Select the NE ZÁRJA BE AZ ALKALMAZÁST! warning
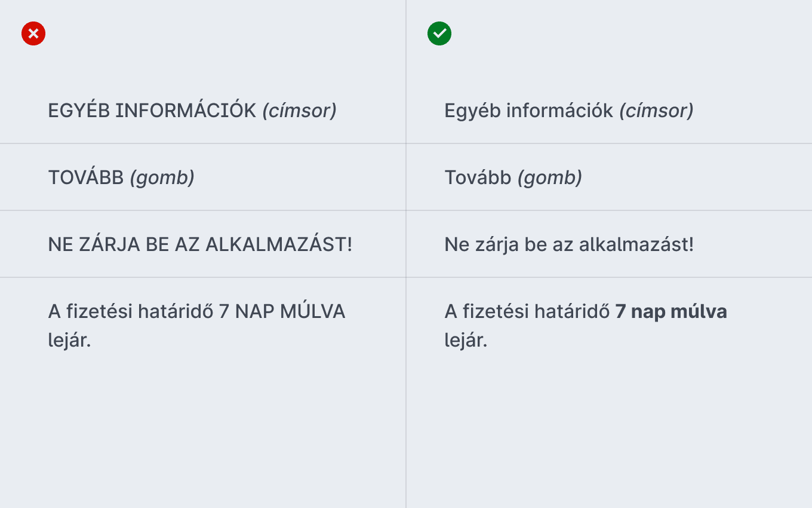Viewport: 812px width, 508px height. click(200, 244)
